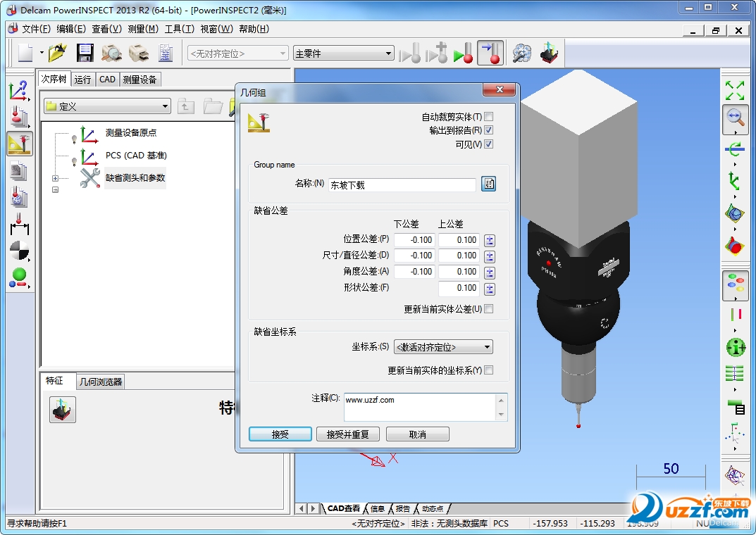756x535 pixels.
Task: Collapse the last tree node minus box
Action: point(55,190)
